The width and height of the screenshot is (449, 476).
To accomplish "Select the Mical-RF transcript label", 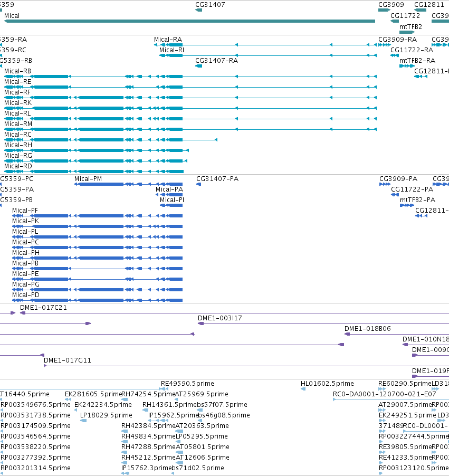I will 17,92.
